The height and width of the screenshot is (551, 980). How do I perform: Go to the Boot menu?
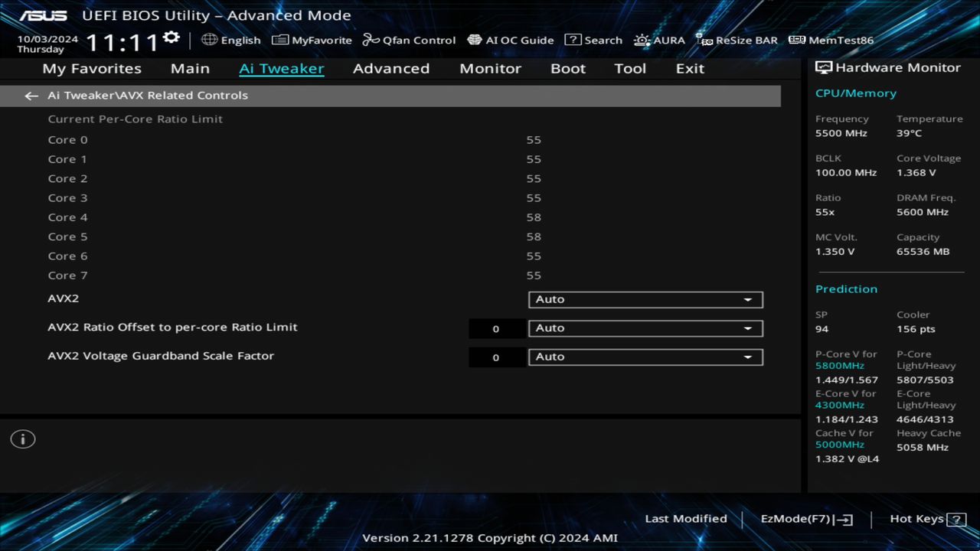[x=567, y=68]
